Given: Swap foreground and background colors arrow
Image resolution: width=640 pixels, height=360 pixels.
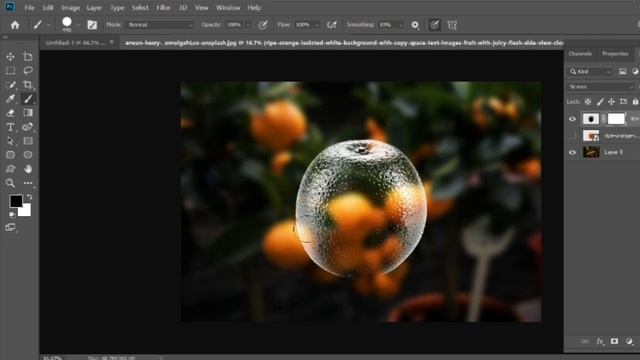Looking at the screenshot, I should (x=29, y=197).
